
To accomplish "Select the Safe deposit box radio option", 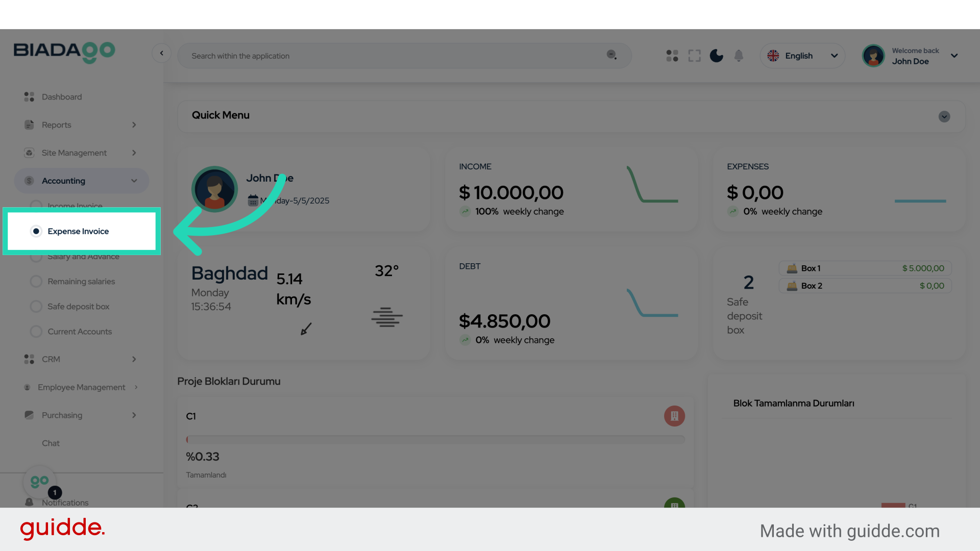I will (36, 306).
